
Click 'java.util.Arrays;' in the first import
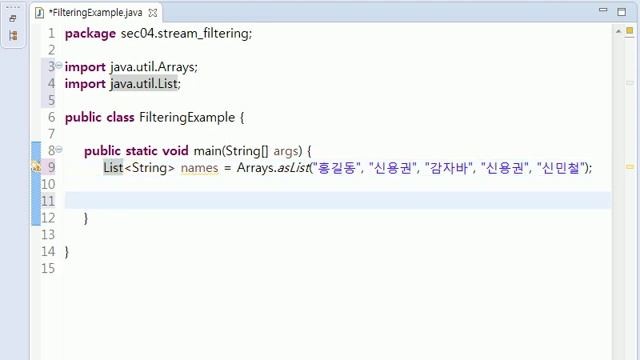154,67
